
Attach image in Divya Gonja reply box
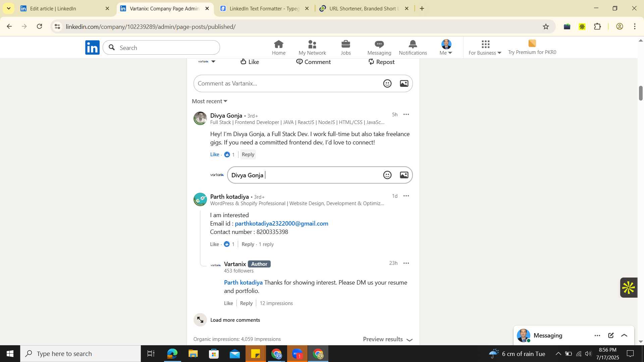pyautogui.click(x=404, y=175)
